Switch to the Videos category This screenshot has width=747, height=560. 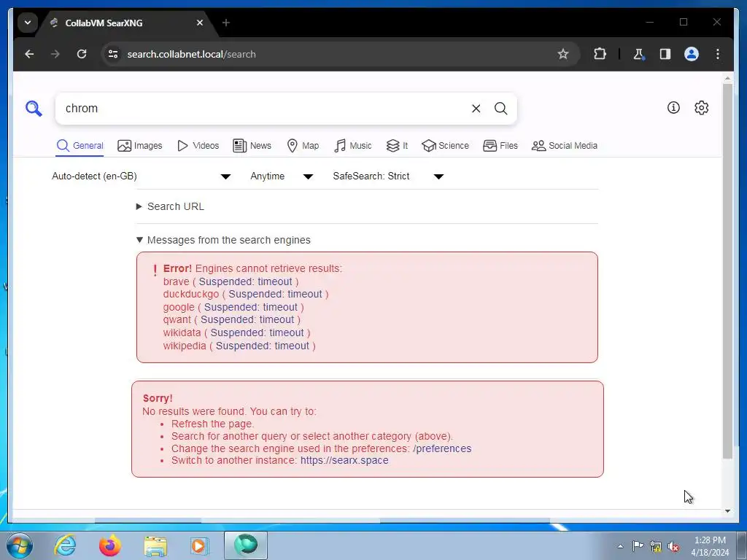198,146
